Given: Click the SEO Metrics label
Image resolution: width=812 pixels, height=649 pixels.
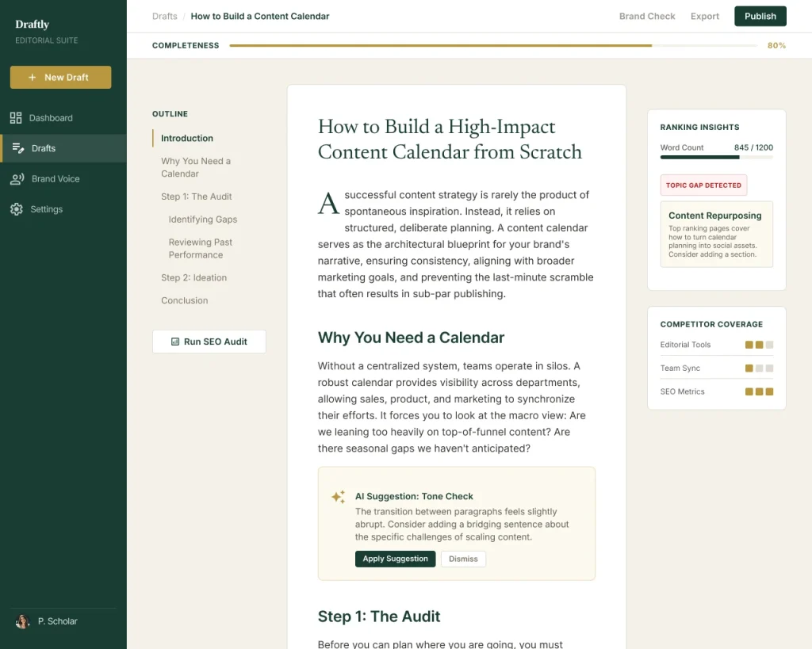Looking at the screenshot, I should point(682,391).
